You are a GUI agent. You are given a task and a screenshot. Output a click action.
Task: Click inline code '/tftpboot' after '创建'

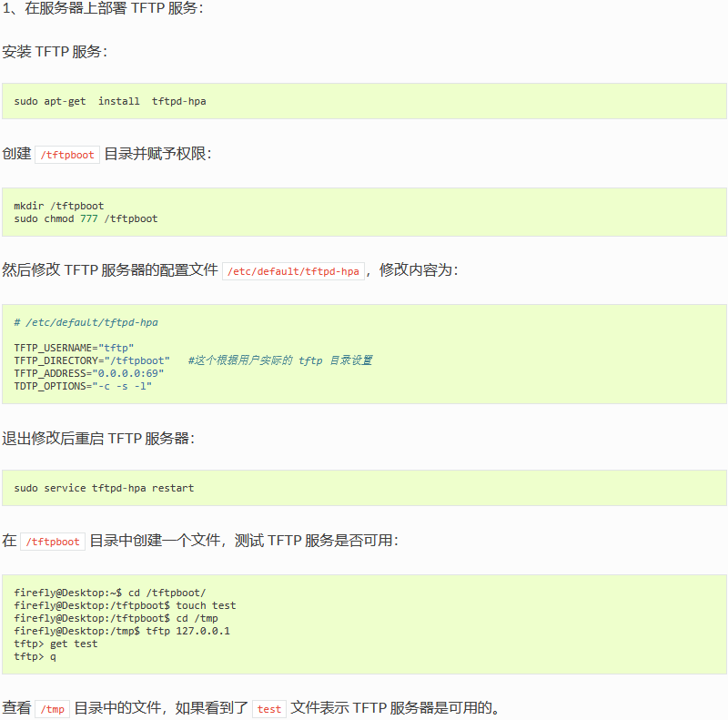tap(67, 155)
